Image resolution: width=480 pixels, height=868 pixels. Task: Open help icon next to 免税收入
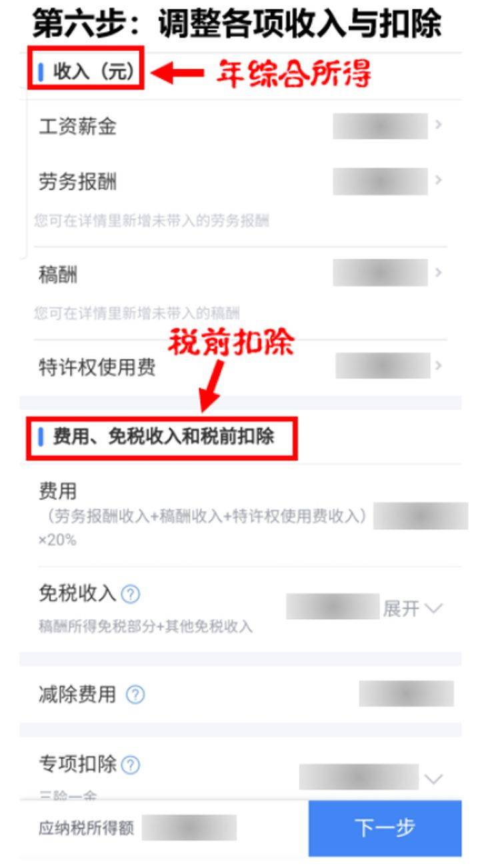(x=131, y=594)
